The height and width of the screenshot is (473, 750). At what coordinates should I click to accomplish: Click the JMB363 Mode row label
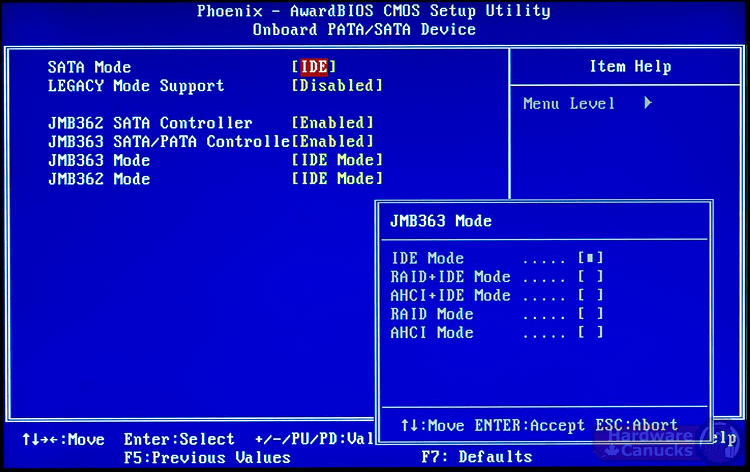(99, 160)
